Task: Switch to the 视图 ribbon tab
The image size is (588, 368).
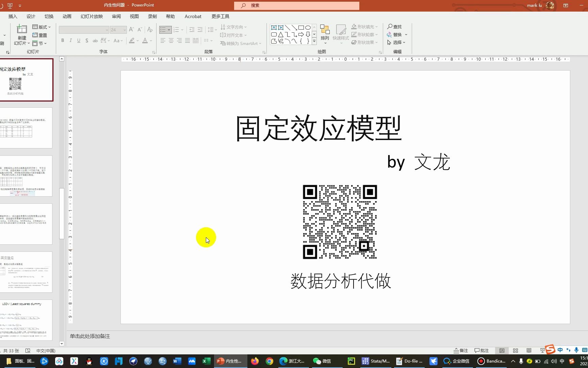Action: 134,16
